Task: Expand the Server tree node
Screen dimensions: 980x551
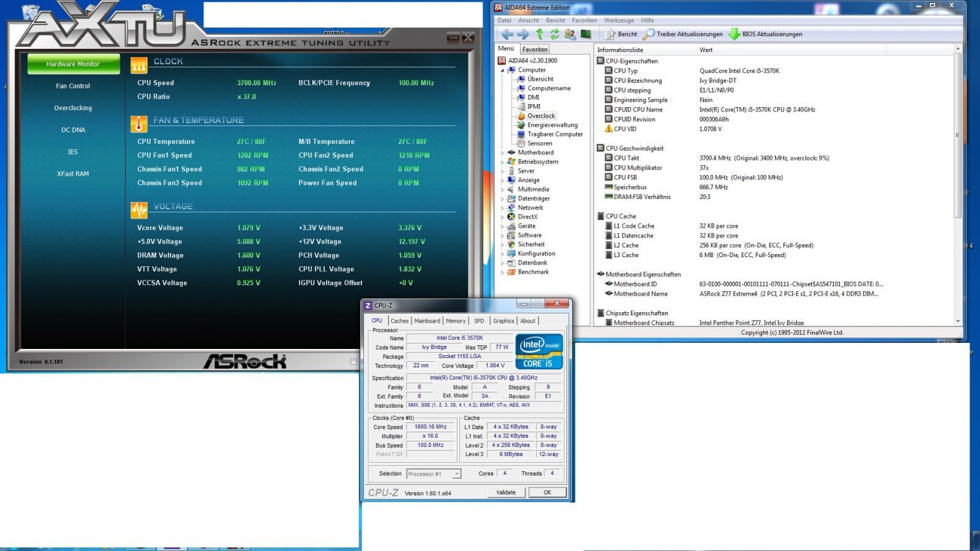Action: tap(503, 171)
